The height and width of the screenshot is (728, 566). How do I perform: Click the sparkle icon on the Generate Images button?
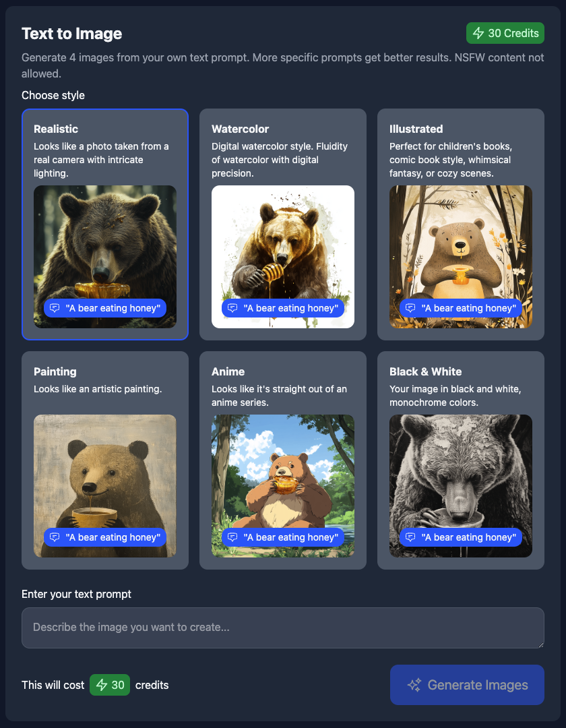pos(414,685)
